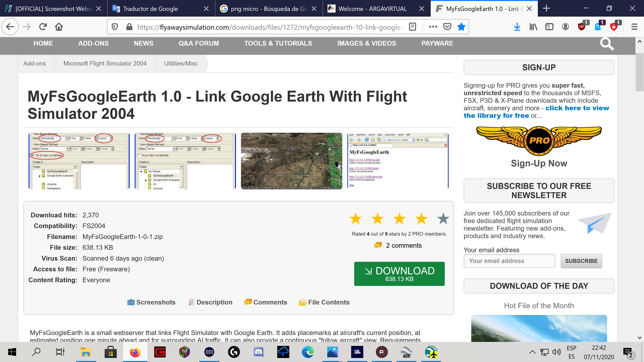
Task: Open Task View on the taskbar
Action: (60, 352)
